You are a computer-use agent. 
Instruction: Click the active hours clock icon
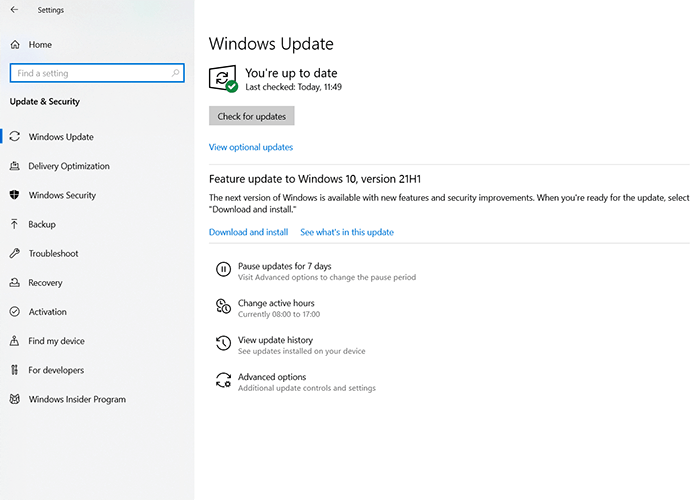pyautogui.click(x=223, y=306)
